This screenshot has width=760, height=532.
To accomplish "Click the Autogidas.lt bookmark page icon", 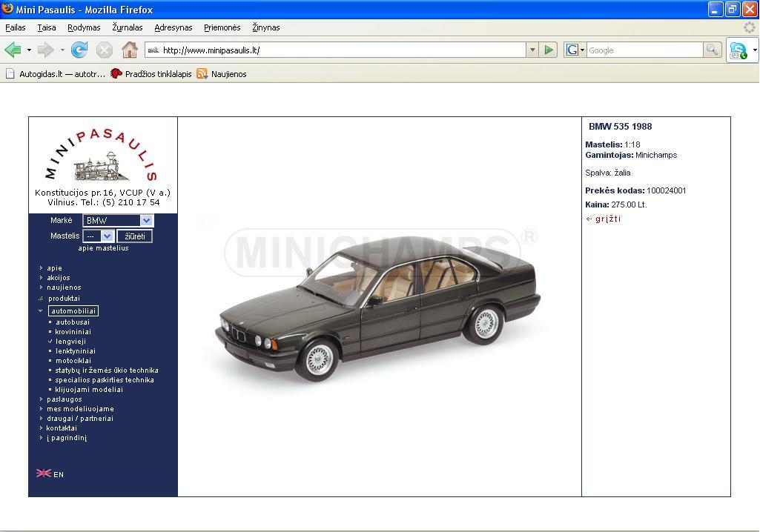I will [10, 74].
